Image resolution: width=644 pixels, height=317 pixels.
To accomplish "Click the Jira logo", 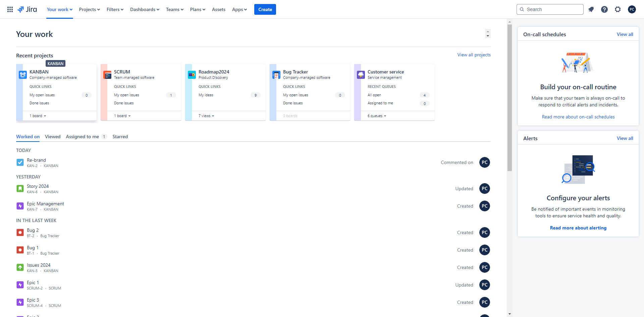I will pos(28,9).
